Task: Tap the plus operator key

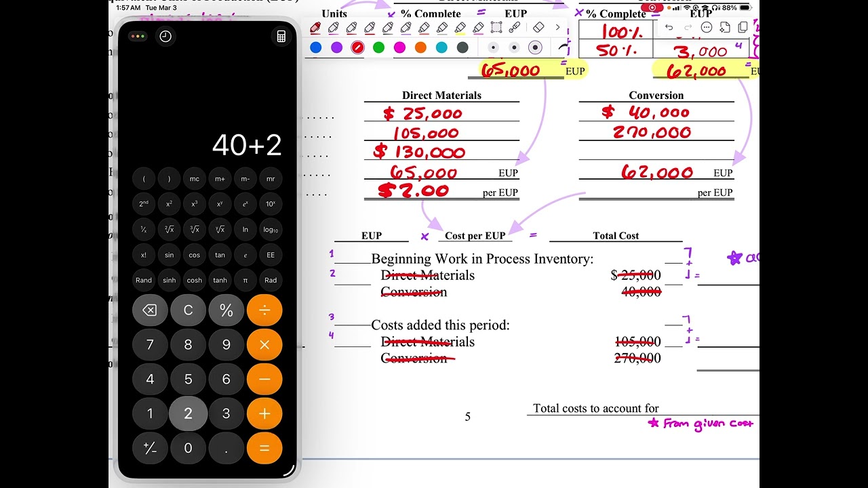Action: coord(264,413)
